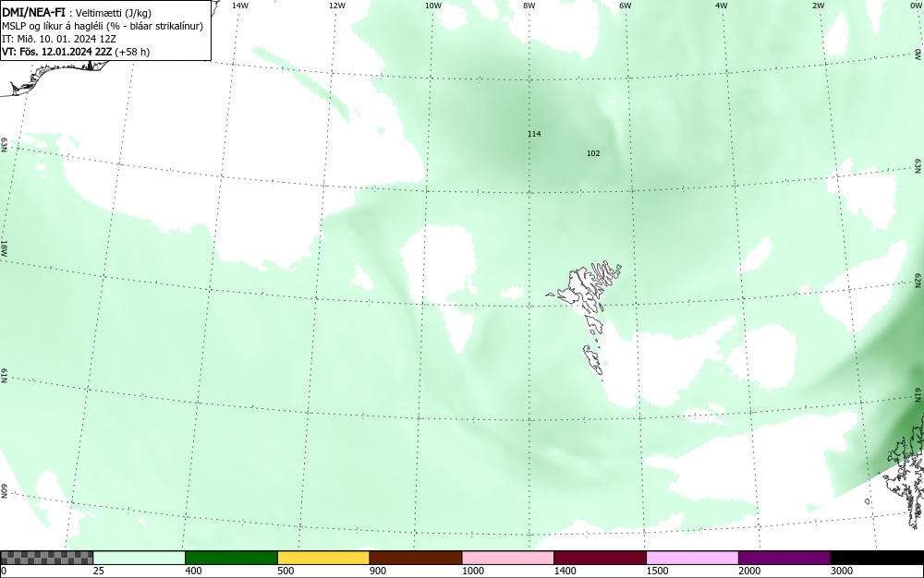Click the "4W" longitude label
This screenshot has height=578, width=924.
tap(722, 6)
